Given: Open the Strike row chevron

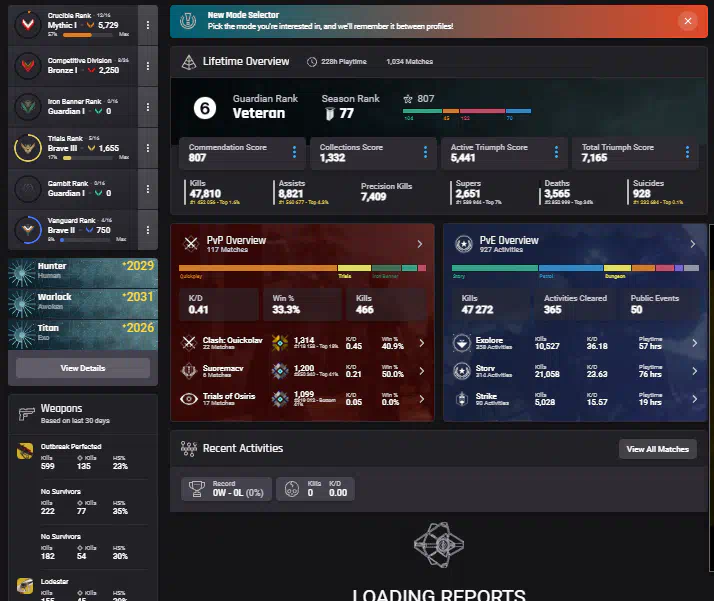Looking at the screenshot, I should [694, 399].
